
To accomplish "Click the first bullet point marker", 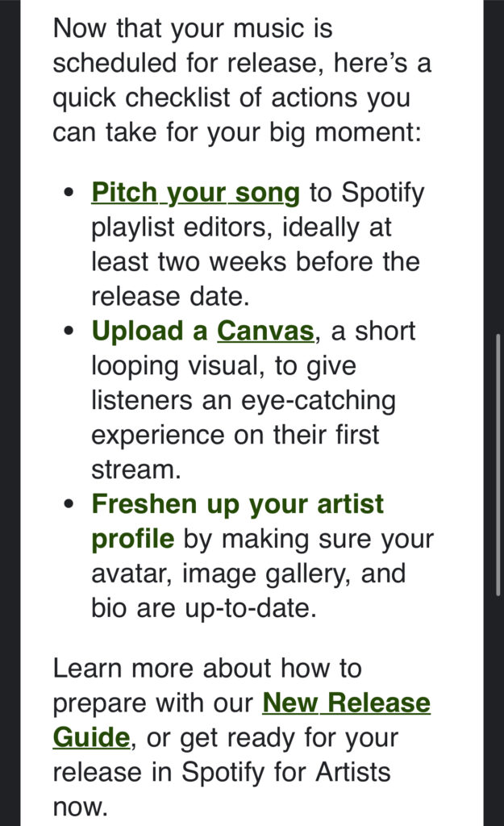I will 69,193.
